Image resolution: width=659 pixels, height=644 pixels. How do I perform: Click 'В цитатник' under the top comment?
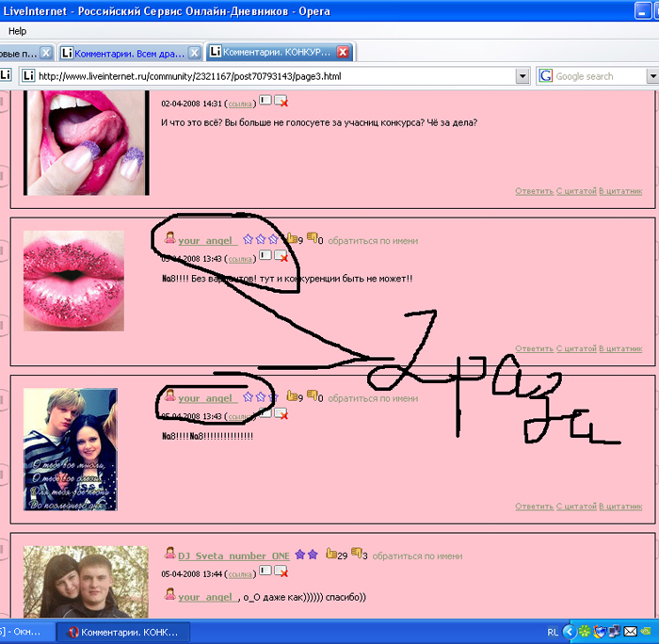620,191
